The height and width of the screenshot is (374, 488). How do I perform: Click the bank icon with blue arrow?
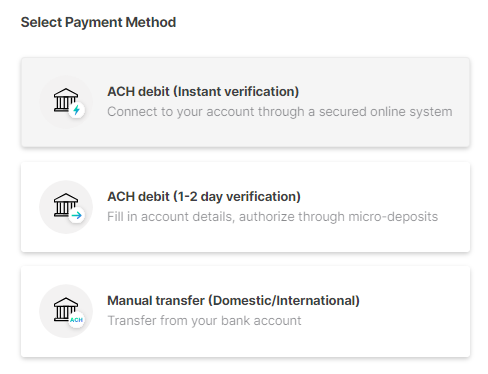pyautogui.click(x=66, y=205)
